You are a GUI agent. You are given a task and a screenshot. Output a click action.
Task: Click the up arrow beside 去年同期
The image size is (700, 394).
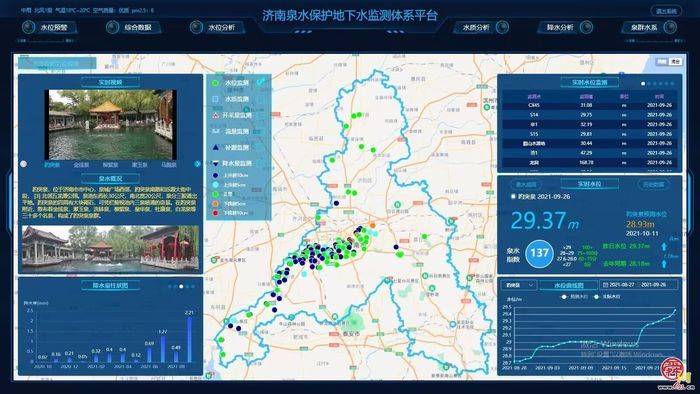(x=664, y=264)
